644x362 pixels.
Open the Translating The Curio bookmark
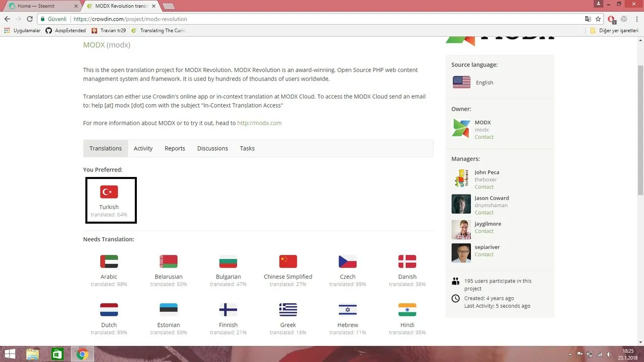tap(158, 31)
